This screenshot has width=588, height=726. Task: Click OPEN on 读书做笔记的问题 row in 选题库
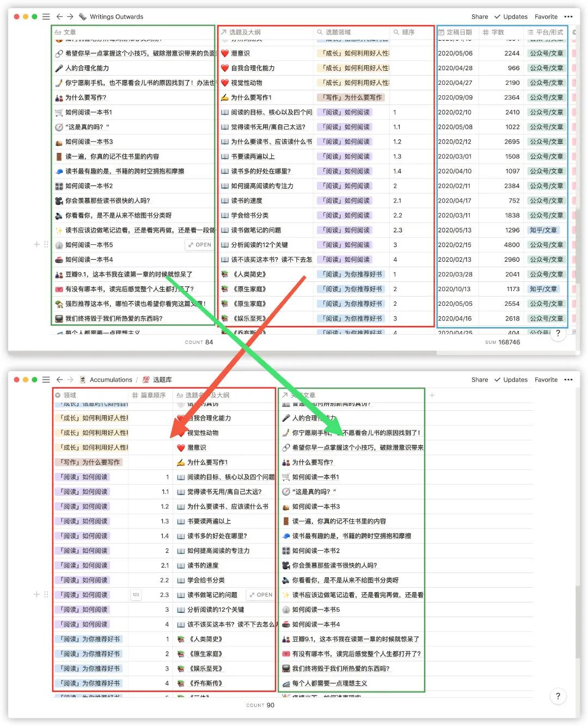pyautogui.click(x=260, y=595)
